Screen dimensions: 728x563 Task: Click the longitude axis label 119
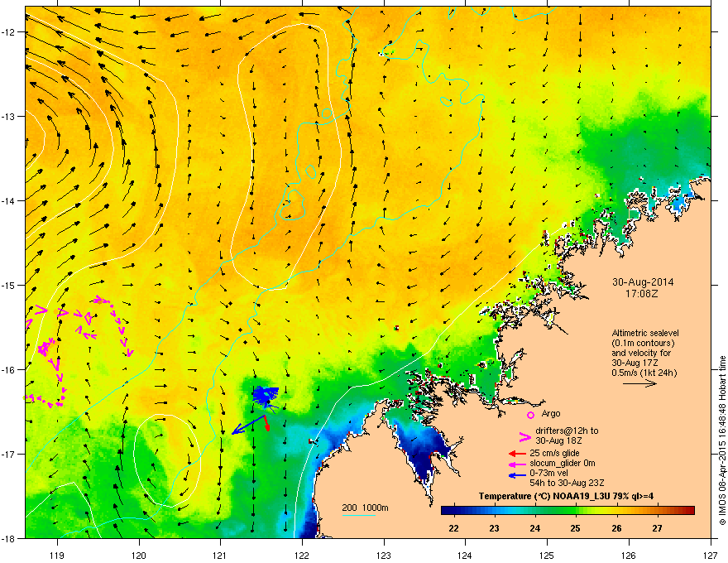point(57,555)
